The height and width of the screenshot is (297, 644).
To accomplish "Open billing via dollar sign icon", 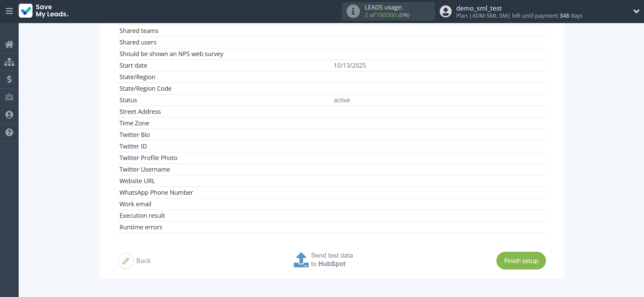I will [9, 80].
